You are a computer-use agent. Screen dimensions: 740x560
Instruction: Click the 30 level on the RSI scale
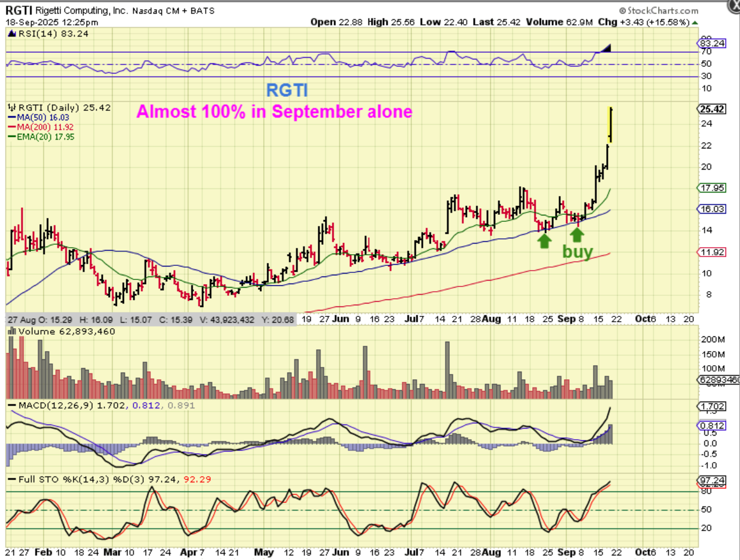click(x=705, y=76)
